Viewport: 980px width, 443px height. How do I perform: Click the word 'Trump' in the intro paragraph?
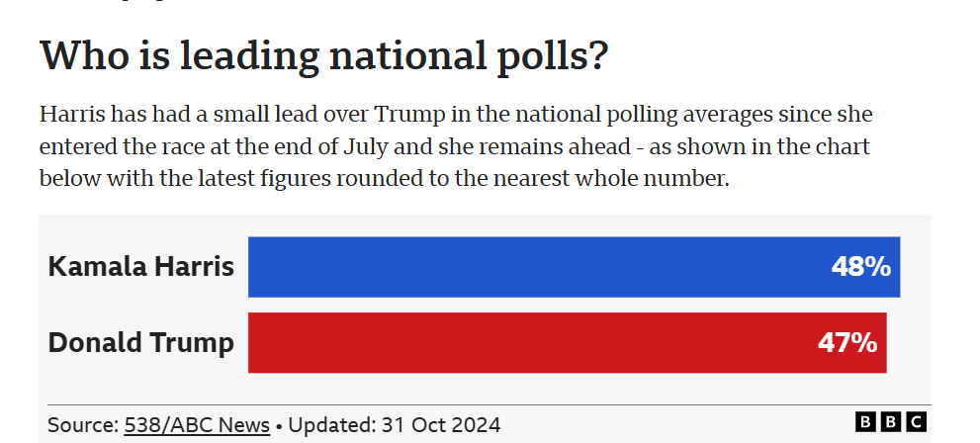point(410,116)
